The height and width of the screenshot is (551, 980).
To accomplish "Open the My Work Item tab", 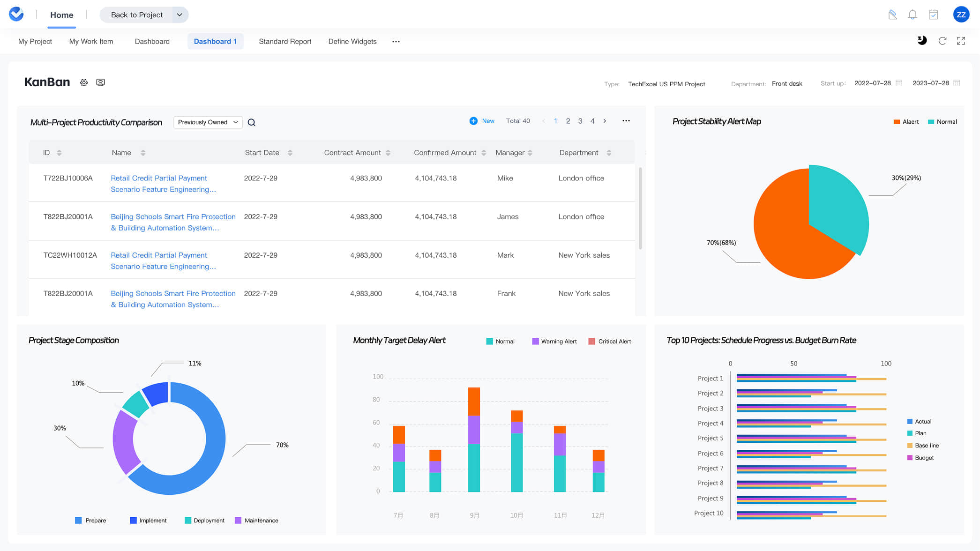I will 91,41.
